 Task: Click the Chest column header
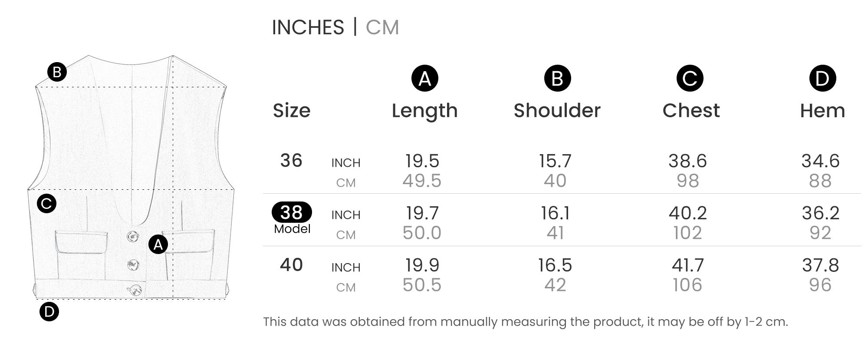coord(691,111)
